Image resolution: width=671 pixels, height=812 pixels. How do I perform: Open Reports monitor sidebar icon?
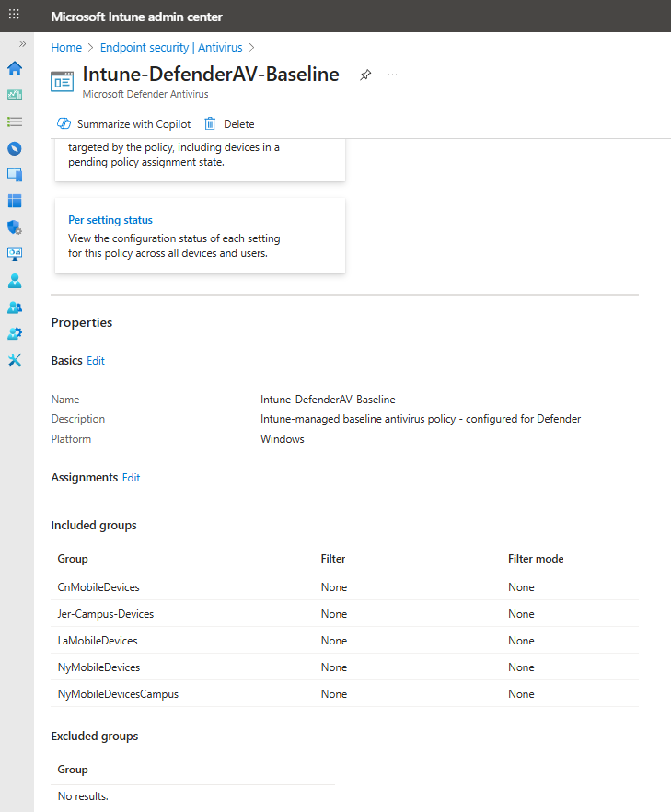15,254
